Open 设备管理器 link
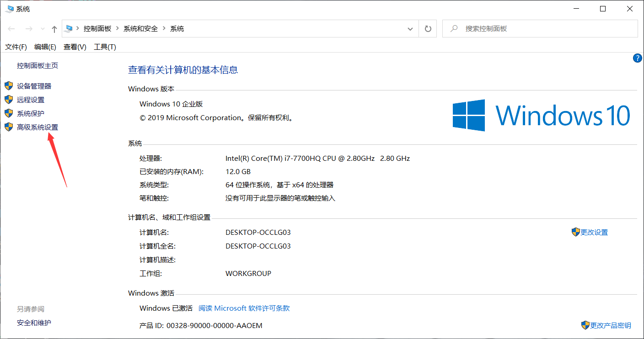644x339 pixels. [x=34, y=86]
